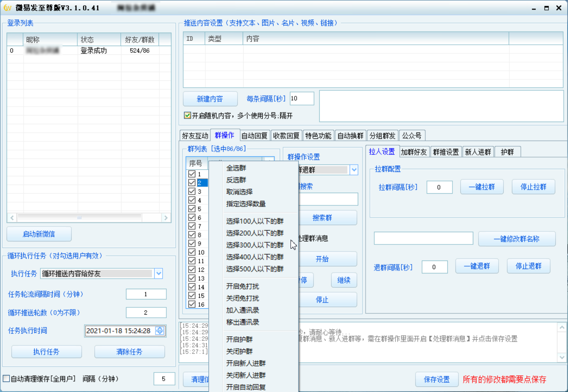Click the cache clear interval input field
The height and width of the screenshot is (392, 568).
coord(164,379)
